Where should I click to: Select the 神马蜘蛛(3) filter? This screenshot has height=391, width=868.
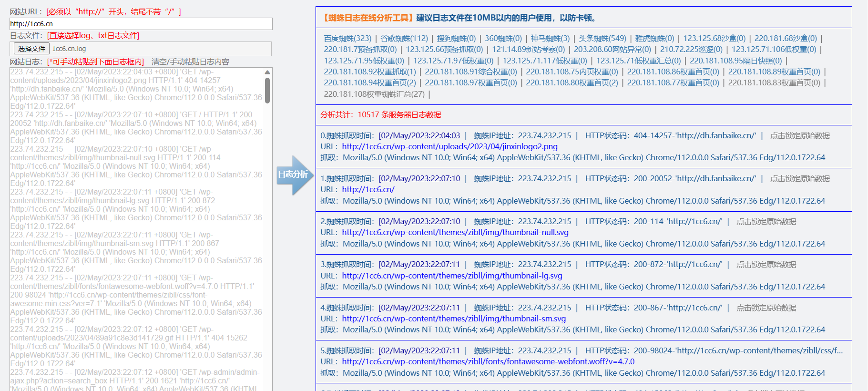pos(550,38)
